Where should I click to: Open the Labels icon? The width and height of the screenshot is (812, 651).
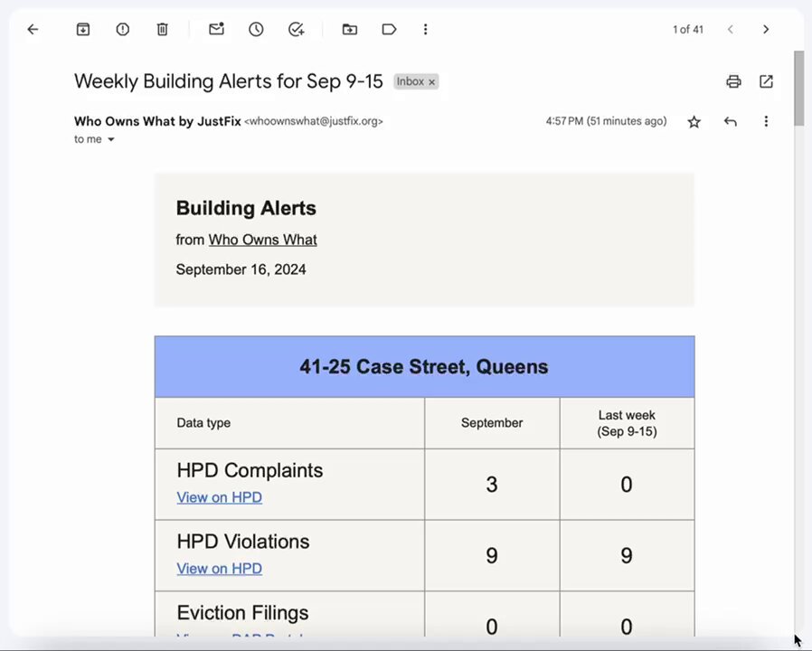(x=389, y=30)
